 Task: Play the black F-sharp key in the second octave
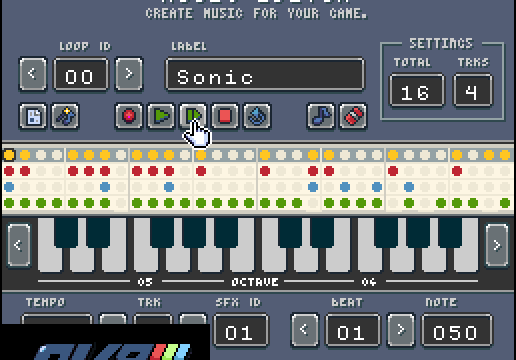point(386,233)
